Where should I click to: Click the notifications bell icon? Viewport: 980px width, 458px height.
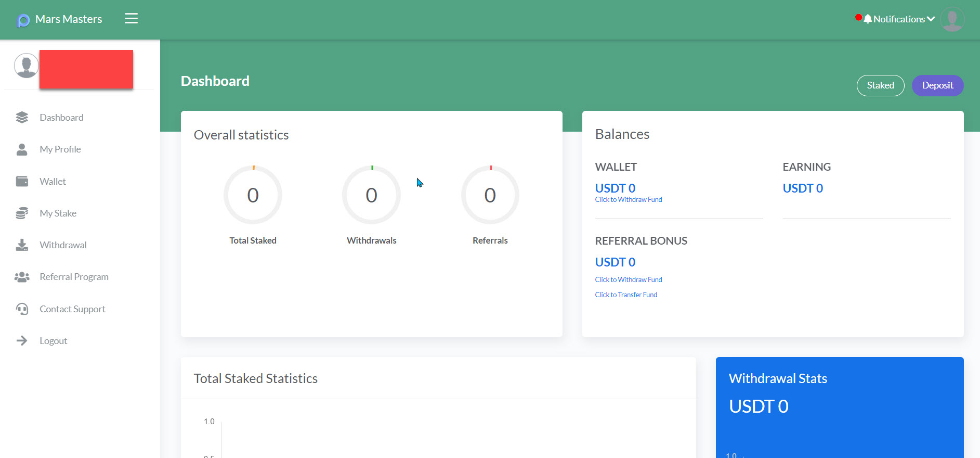point(868,19)
